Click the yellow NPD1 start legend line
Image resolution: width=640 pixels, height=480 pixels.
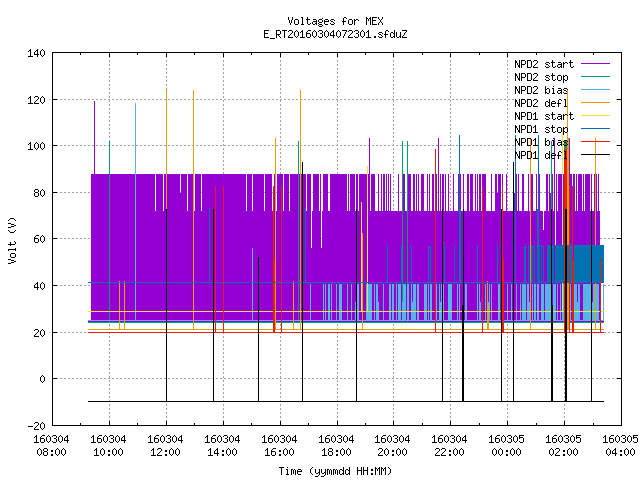pos(595,116)
